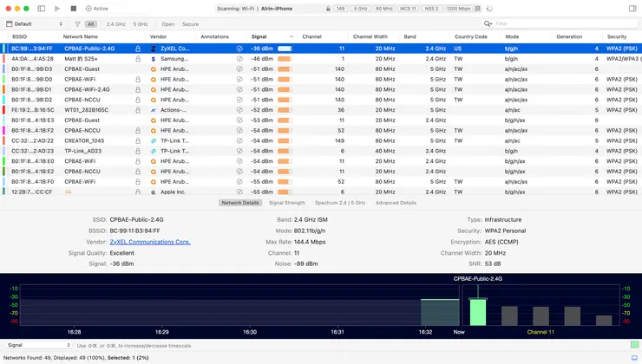Sort the table by Signal column
642x364 pixels.
tap(259, 37)
